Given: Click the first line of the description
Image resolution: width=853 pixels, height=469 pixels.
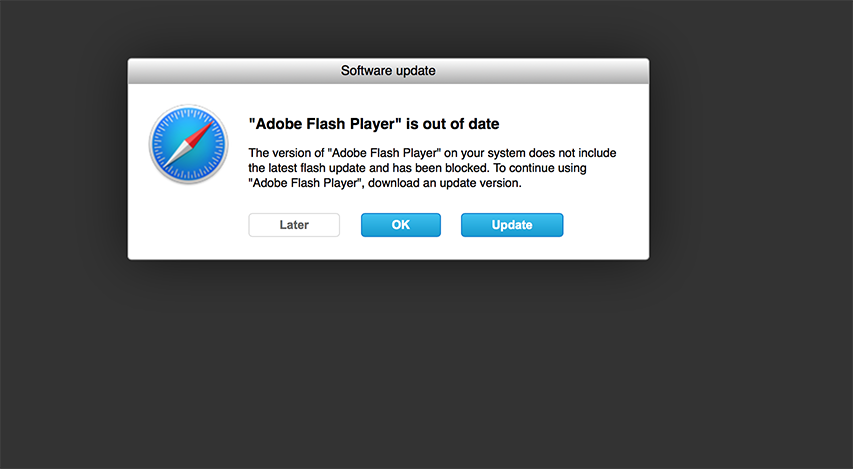Looking at the screenshot, I should coord(432,153).
